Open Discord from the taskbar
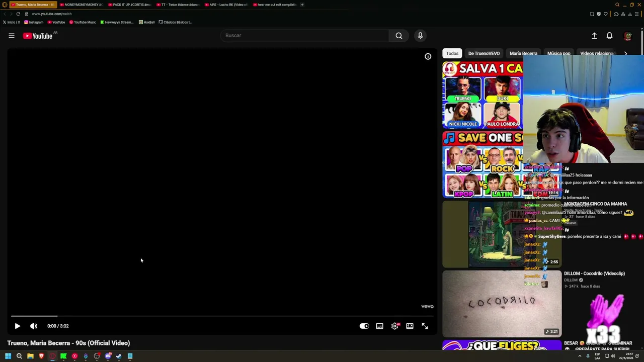The width and height of the screenshot is (644, 362). click(108, 356)
